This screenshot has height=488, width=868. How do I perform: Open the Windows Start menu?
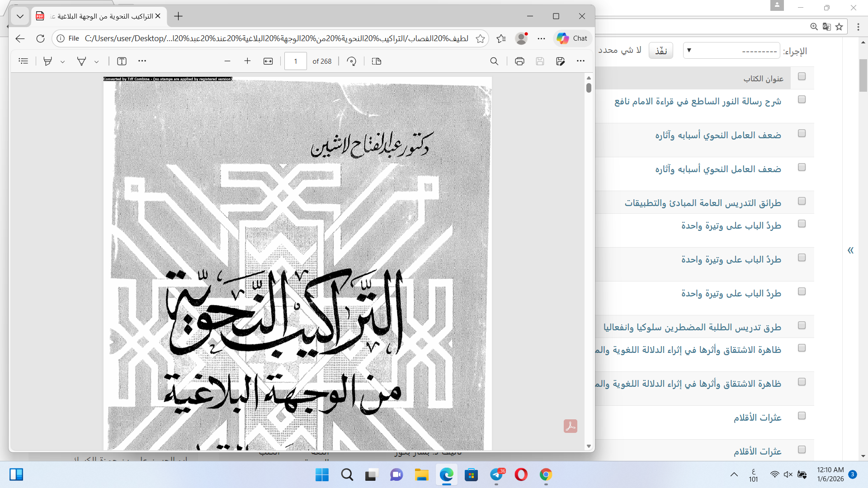(x=322, y=475)
